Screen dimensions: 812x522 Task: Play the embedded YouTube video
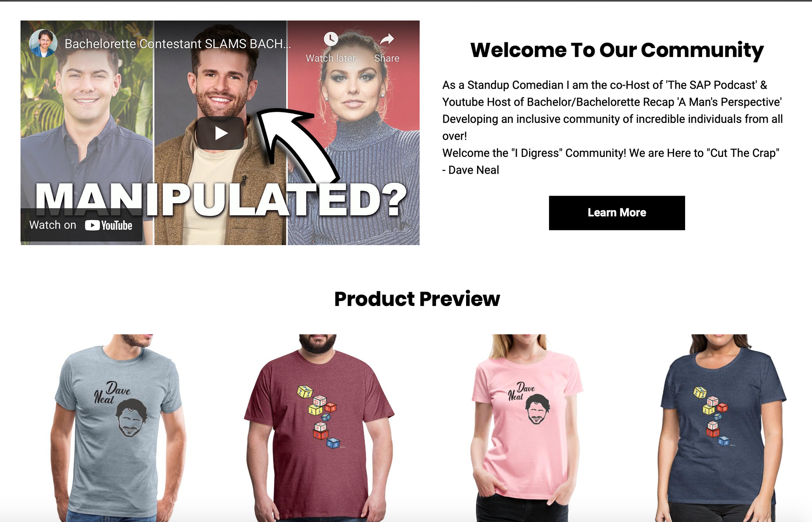click(220, 133)
